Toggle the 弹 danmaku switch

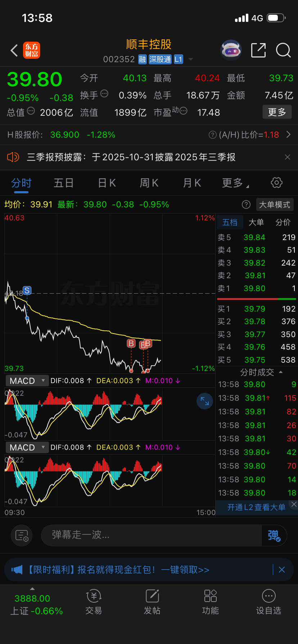pos(274,535)
